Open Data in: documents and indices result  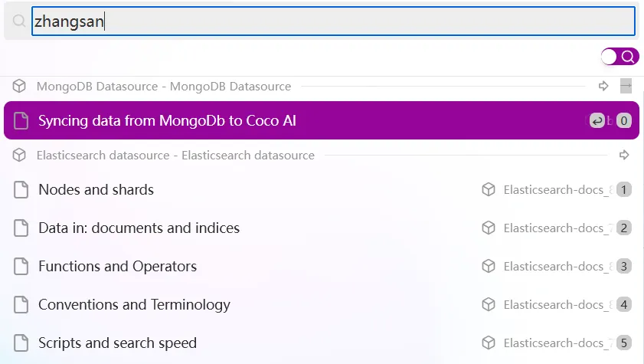click(322, 228)
